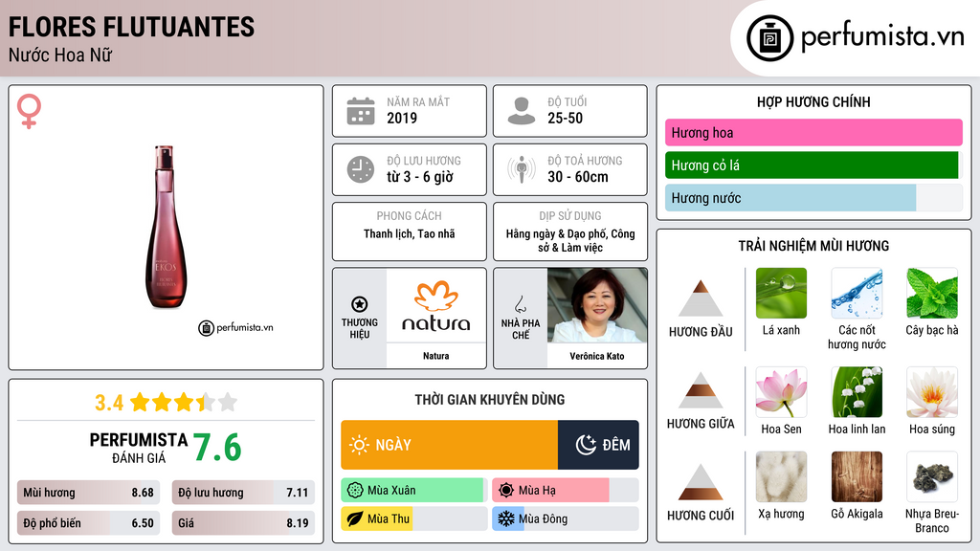Select the Các nốt hương nước image

(857, 293)
